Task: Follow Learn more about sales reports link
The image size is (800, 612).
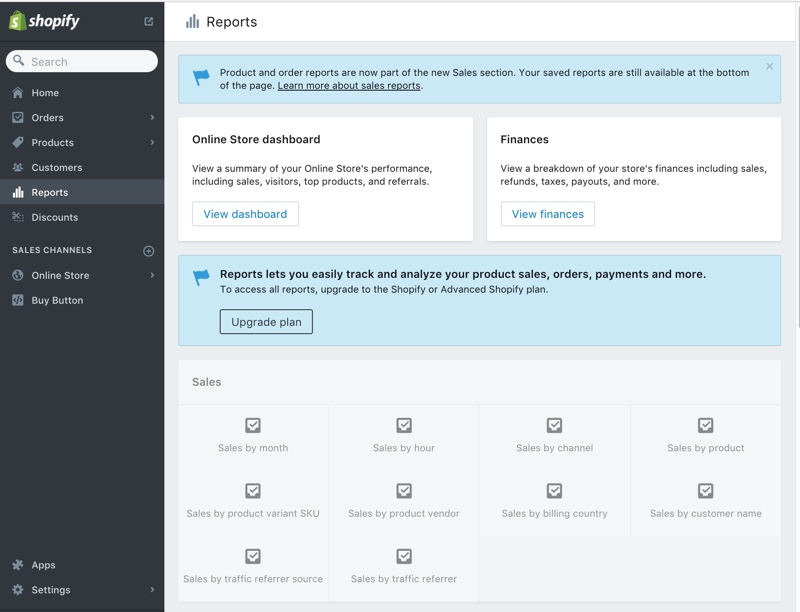Action: tap(349, 86)
